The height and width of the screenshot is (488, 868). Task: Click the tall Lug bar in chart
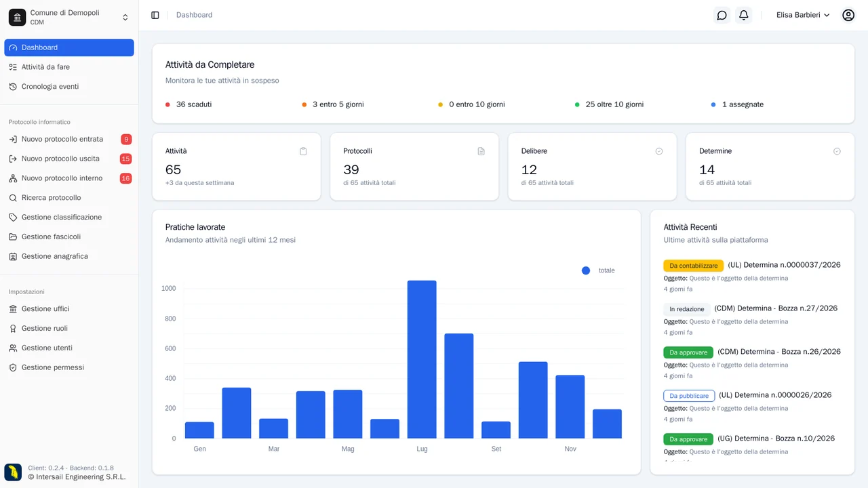click(x=422, y=359)
